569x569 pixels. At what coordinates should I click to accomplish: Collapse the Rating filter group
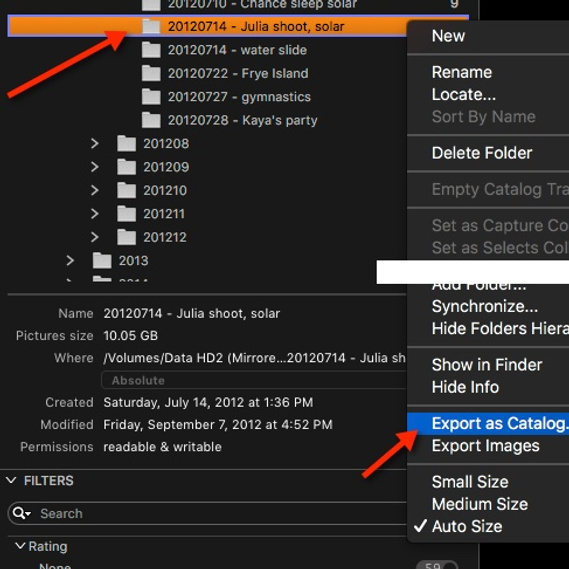[21, 545]
